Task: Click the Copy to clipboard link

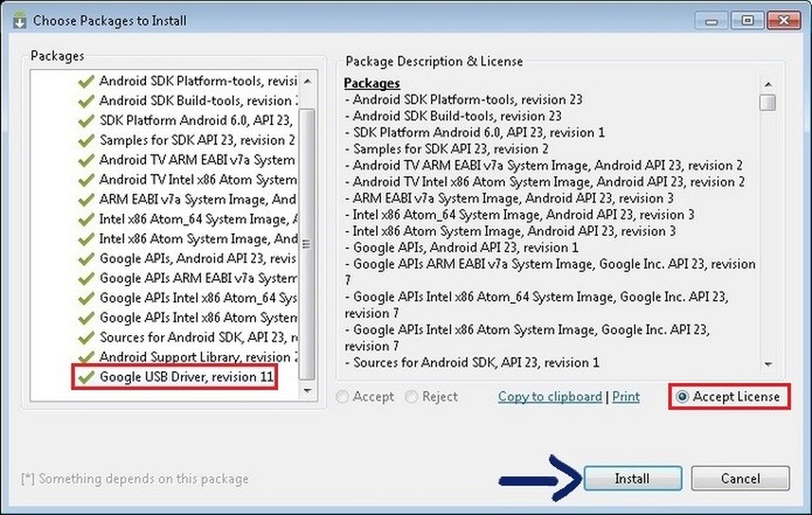Action: click(550, 397)
